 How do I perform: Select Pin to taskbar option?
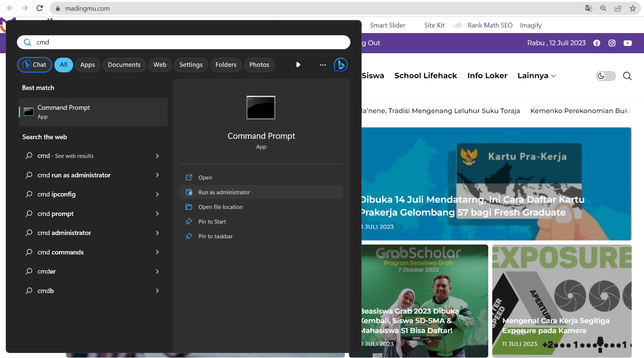point(215,236)
